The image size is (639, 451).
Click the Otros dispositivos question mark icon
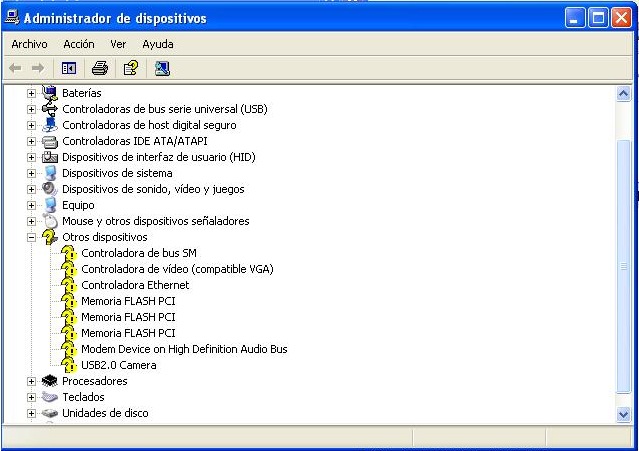point(50,237)
